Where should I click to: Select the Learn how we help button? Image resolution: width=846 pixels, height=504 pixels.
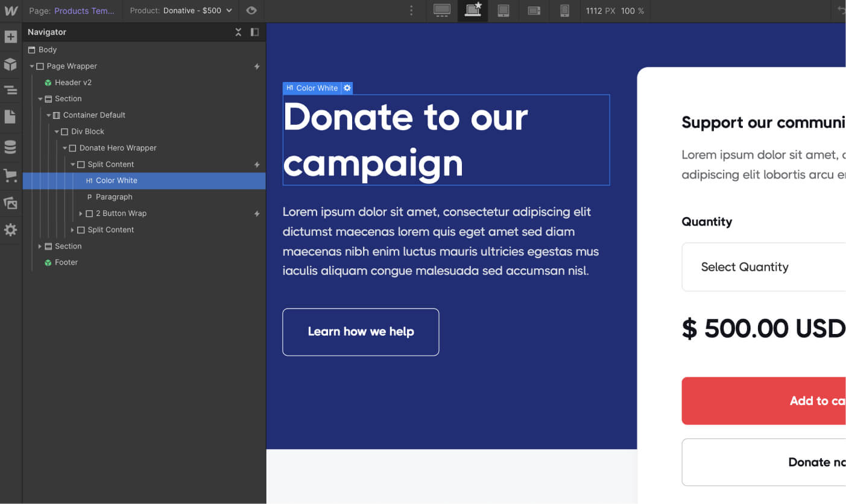pyautogui.click(x=361, y=332)
